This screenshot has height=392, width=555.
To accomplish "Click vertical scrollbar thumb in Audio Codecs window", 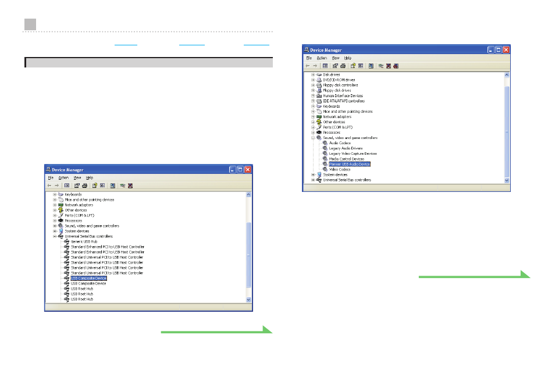I will [x=507, y=131].
